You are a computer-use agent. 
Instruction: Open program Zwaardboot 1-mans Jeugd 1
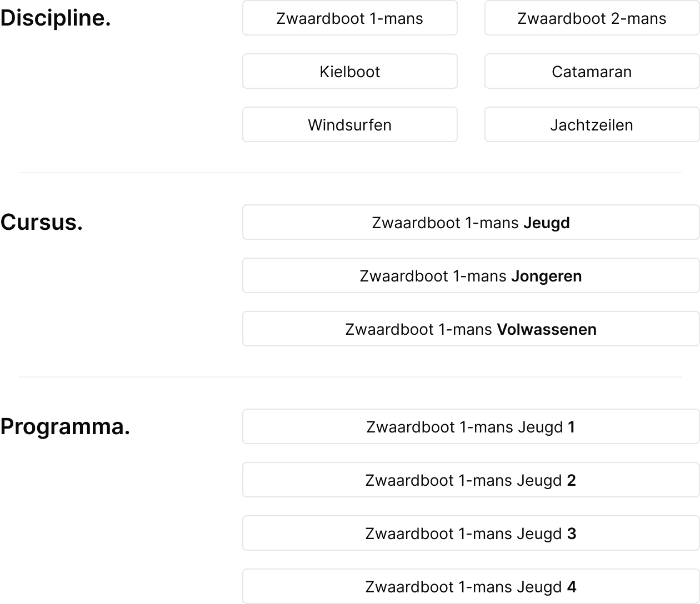click(x=471, y=427)
